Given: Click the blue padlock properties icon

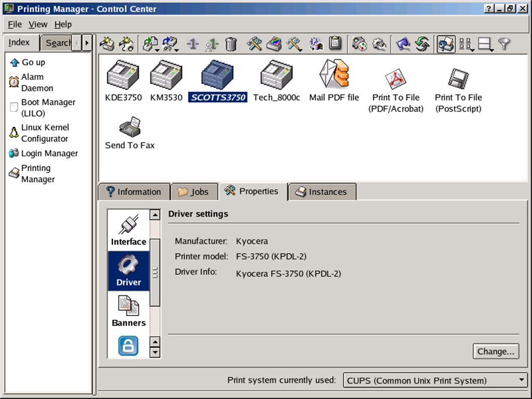Looking at the screenshot, I should tap(128, 346).
